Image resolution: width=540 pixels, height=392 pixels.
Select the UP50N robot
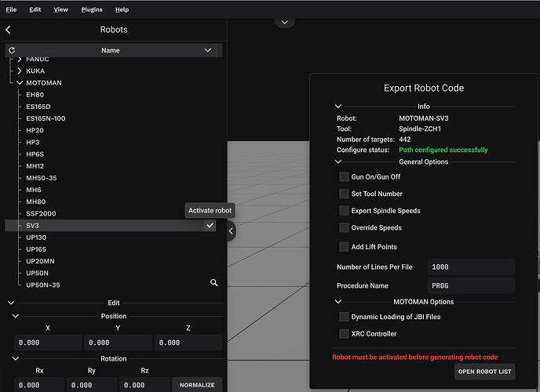point(37,273)
